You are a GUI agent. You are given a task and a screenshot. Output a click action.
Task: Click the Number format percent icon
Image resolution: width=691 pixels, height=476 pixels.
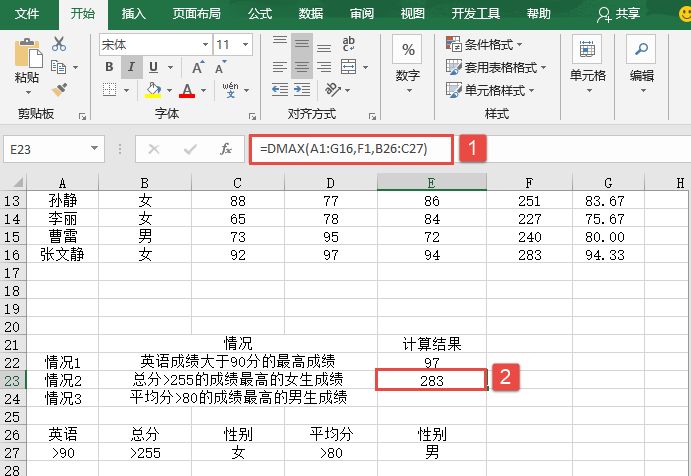tap(407, 50)
